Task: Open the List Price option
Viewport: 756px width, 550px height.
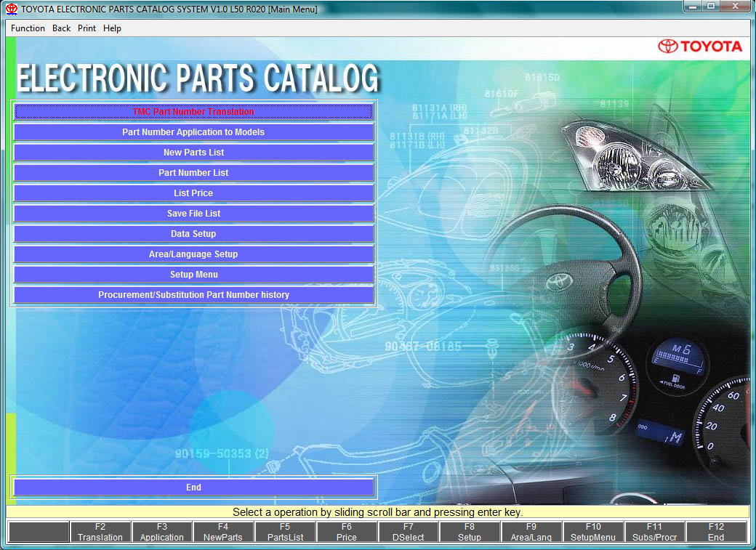Action: point(193,193)
